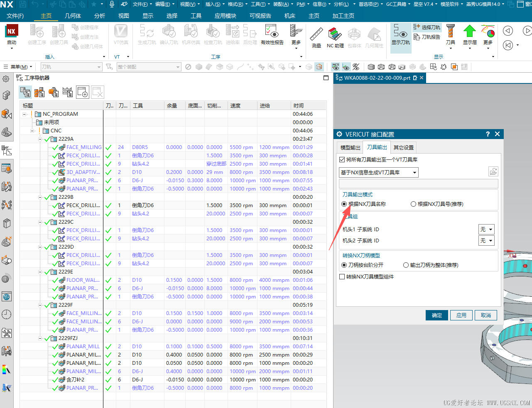Click the 确定 button
Viewport: 532px width, 408px height.
[437, 315]
